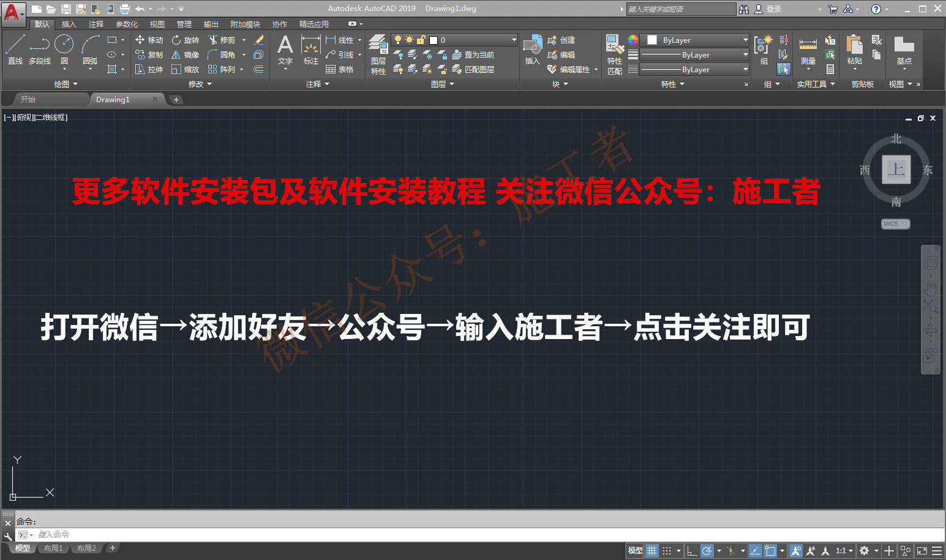Open the layer selection dropdown

[454, 40]
